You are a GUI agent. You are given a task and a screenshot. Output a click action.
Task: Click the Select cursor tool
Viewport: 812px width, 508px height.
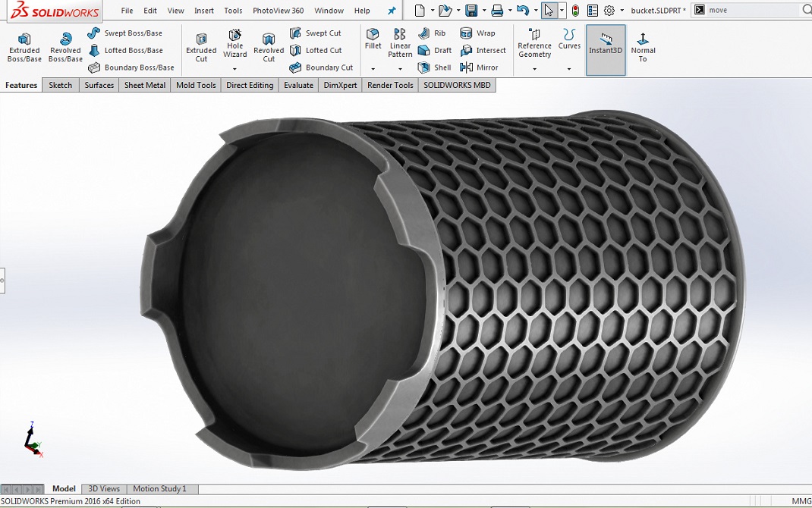coord(549,11)
